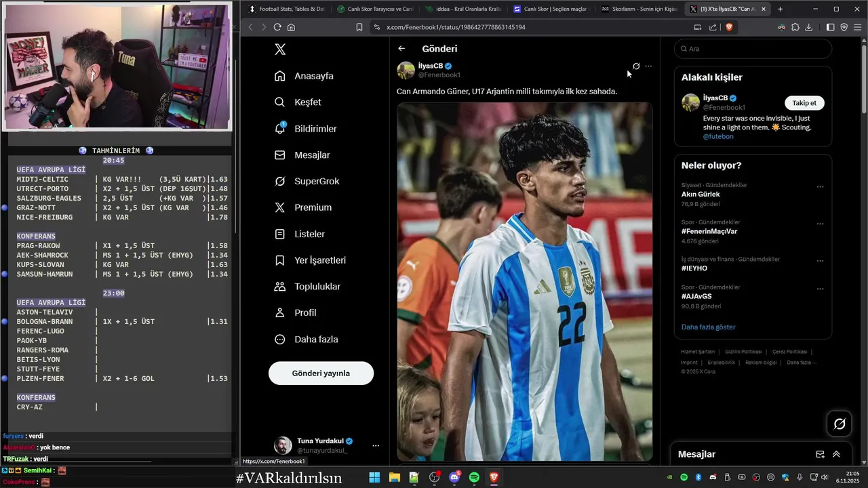The height and width of the screenshot is (488, 868).
Task: Switch to iddaa Kral Oranlarla tab
Action: 463,9
